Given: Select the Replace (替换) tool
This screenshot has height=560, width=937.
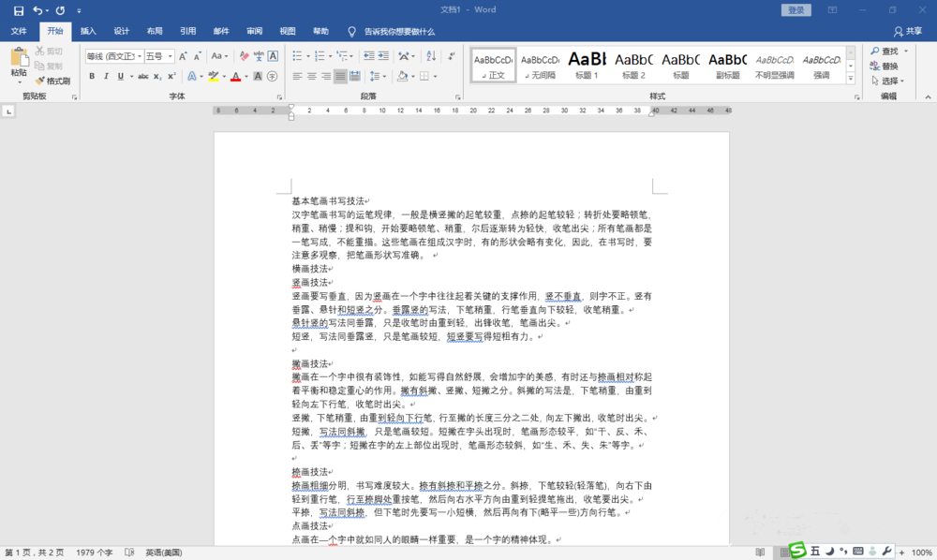Looking at the screenshot, I should 884,66.
